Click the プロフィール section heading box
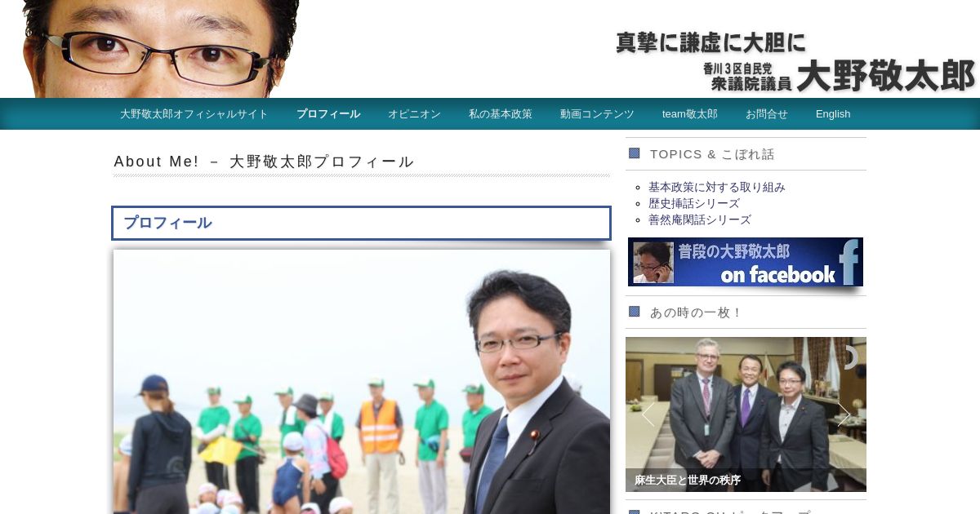The image size is (980, 514). point(361,224)
